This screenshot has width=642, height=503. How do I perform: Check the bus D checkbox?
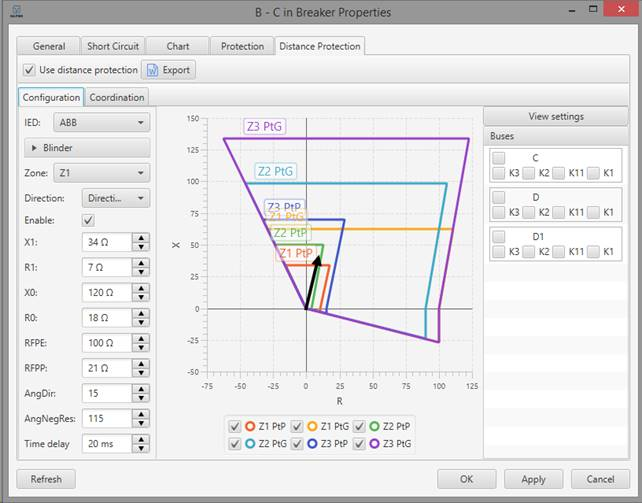tap(499, 197)
